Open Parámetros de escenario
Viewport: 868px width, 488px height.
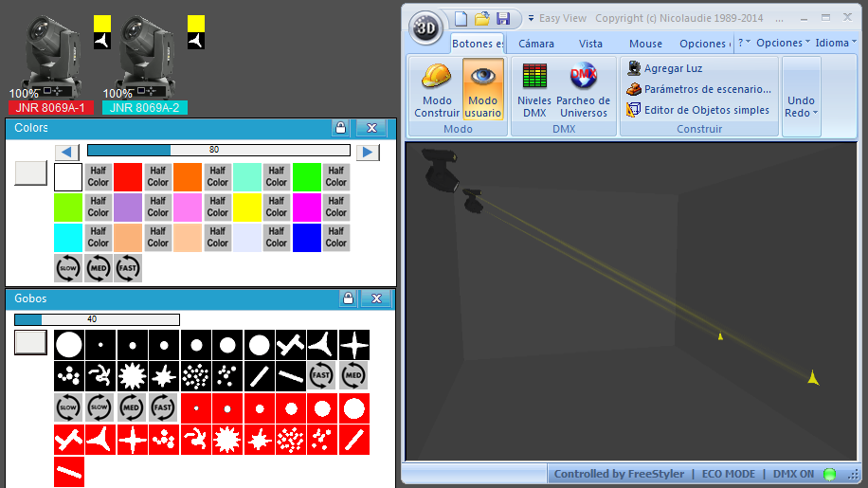pyautogui.click(x=698, y=89)
